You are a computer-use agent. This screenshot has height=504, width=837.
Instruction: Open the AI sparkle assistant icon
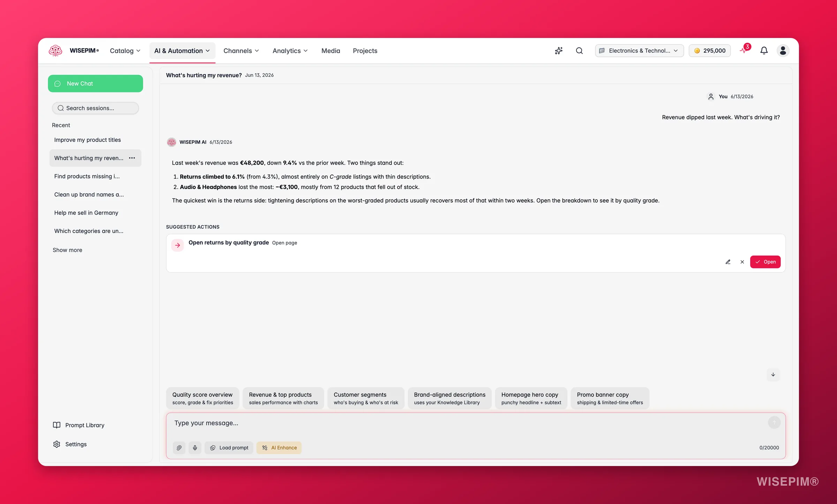click(559, 51)
